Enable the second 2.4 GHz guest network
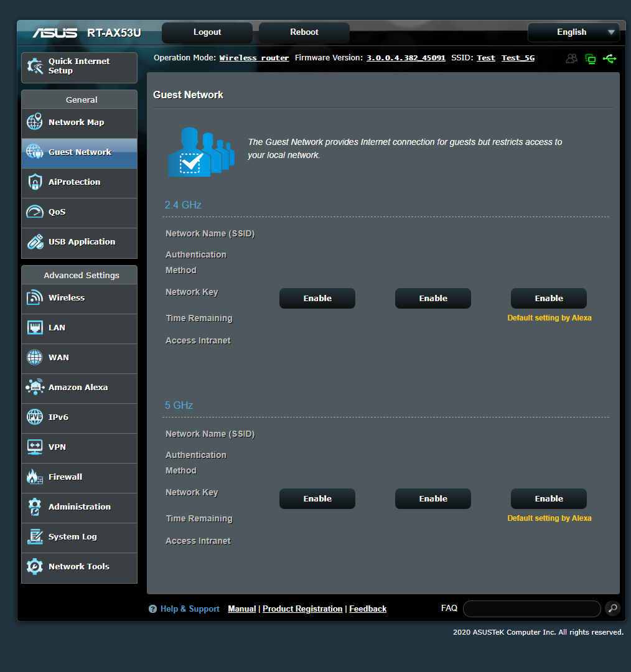The image size is (631, 672). 433,298
